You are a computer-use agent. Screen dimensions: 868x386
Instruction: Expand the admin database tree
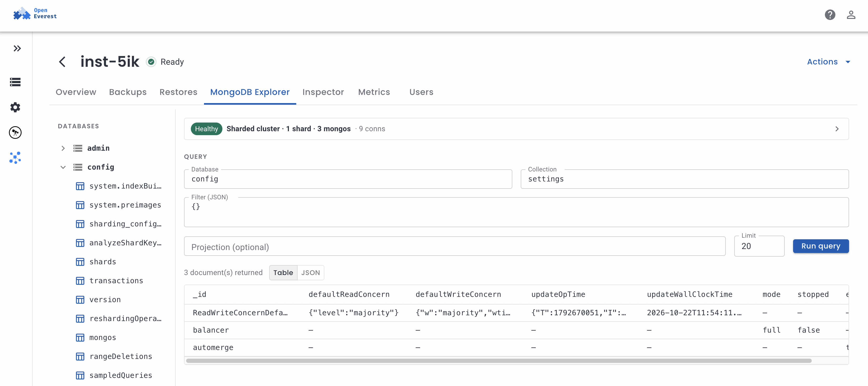63,148
